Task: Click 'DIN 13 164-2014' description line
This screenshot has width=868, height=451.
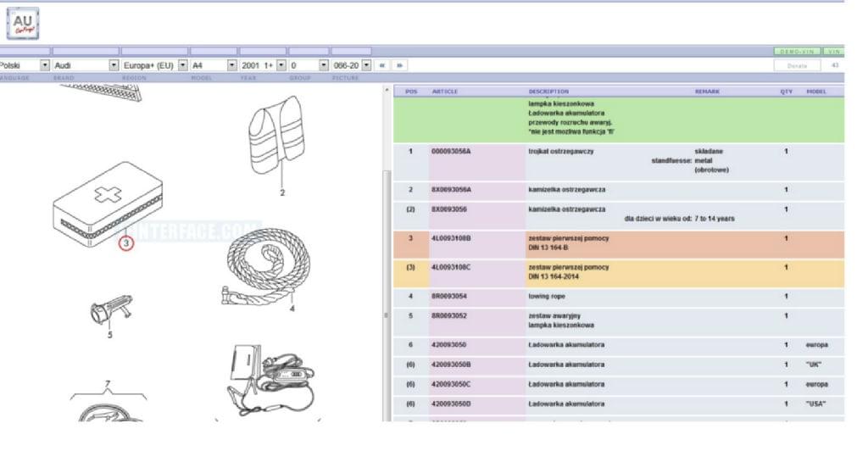Action: [554, 276]
